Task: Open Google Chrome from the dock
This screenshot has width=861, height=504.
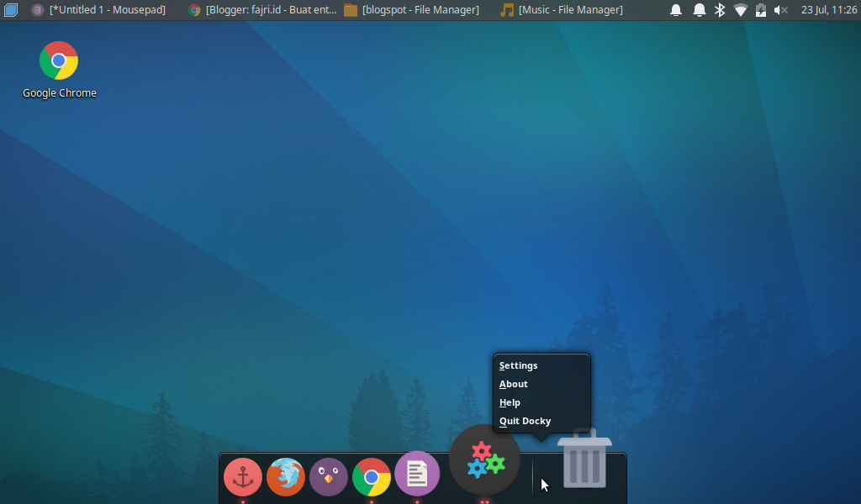Action: coord(371,476)
